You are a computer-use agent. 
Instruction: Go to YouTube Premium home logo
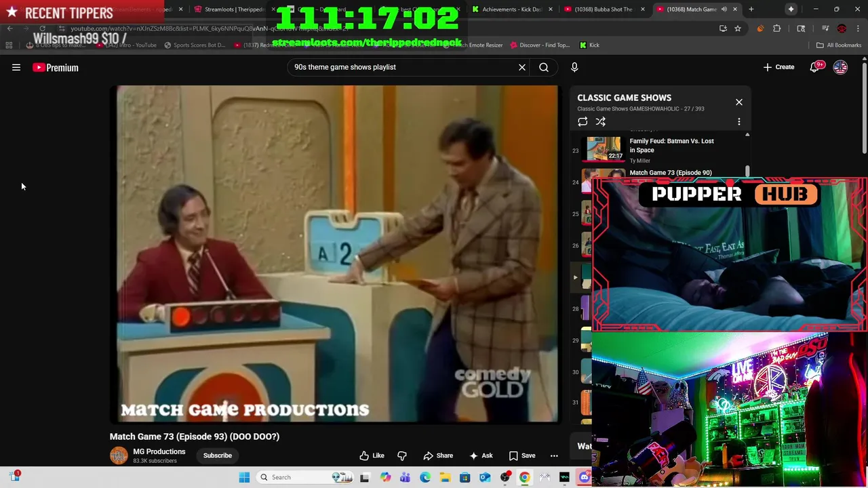(56, 67)
